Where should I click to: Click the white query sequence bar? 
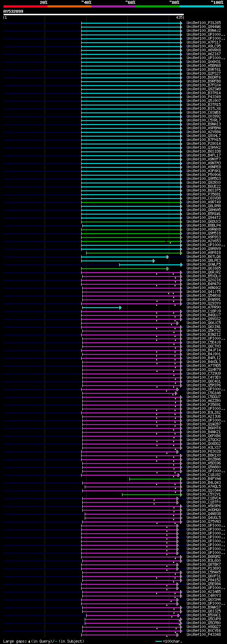click(x=94, y=15)
